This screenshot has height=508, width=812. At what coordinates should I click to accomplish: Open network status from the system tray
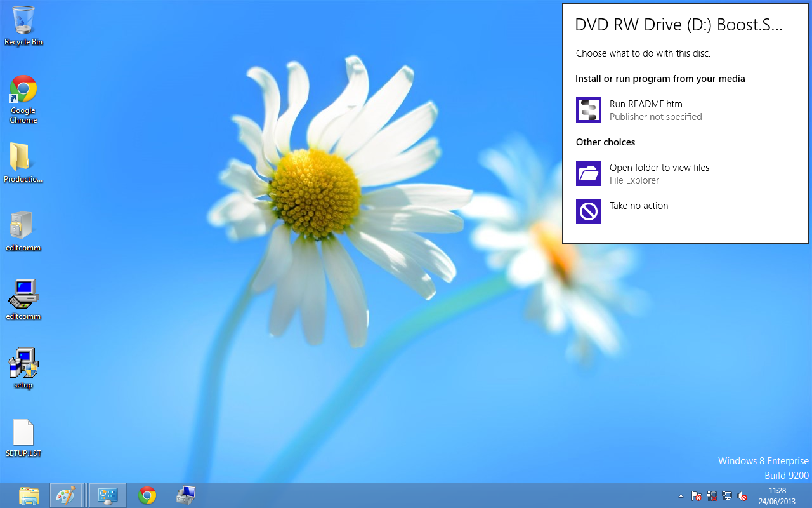coord(726,496)
